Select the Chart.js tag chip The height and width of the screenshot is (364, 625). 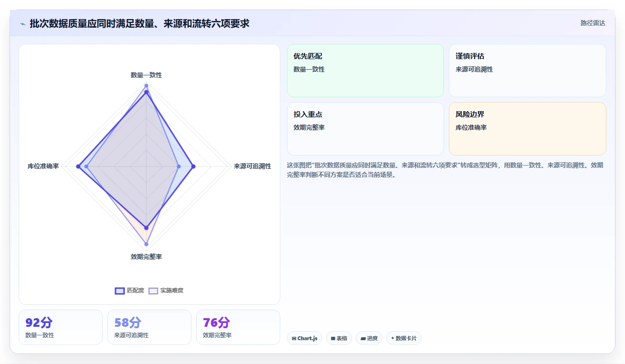[305, 338]
